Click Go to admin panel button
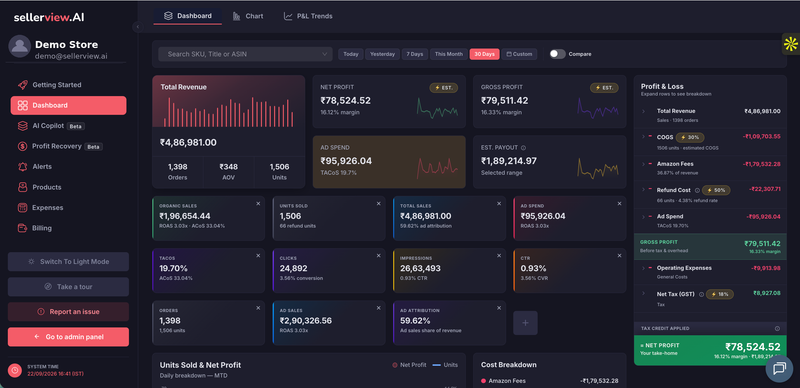The image size is (800, 388). [68, 337]
